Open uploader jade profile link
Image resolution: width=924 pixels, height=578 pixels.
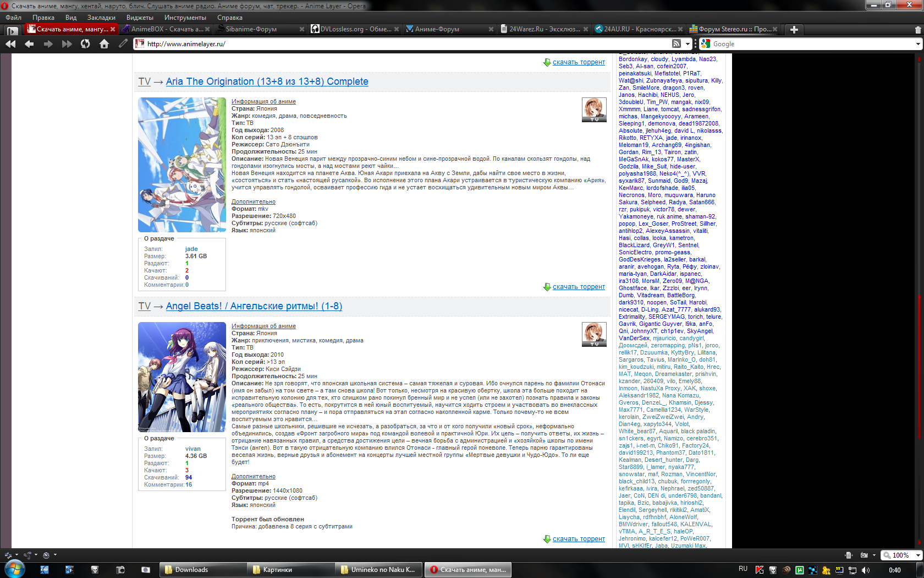tap(191, 249)
